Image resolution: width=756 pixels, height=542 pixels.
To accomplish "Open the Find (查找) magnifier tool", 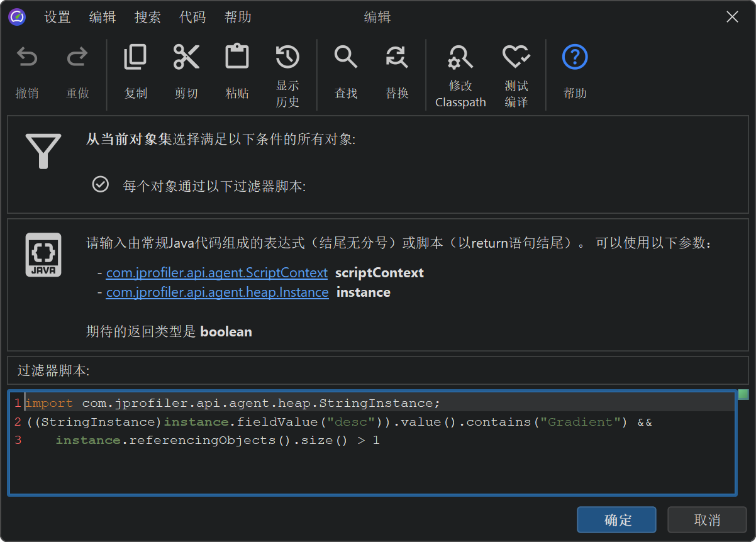I will pyautogui.click(x=346, y=58).
